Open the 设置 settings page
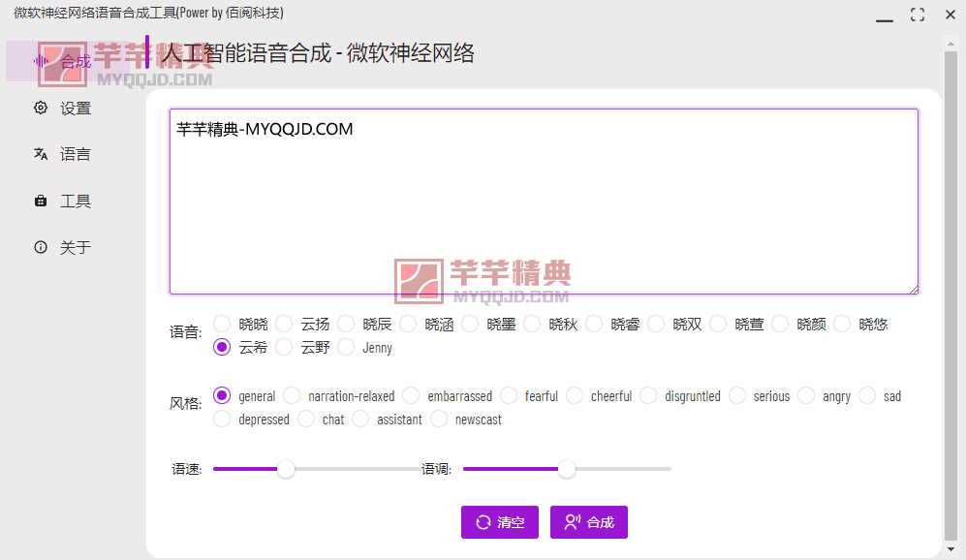Screen dimensions: 966x560 click(x=68, y=108)
